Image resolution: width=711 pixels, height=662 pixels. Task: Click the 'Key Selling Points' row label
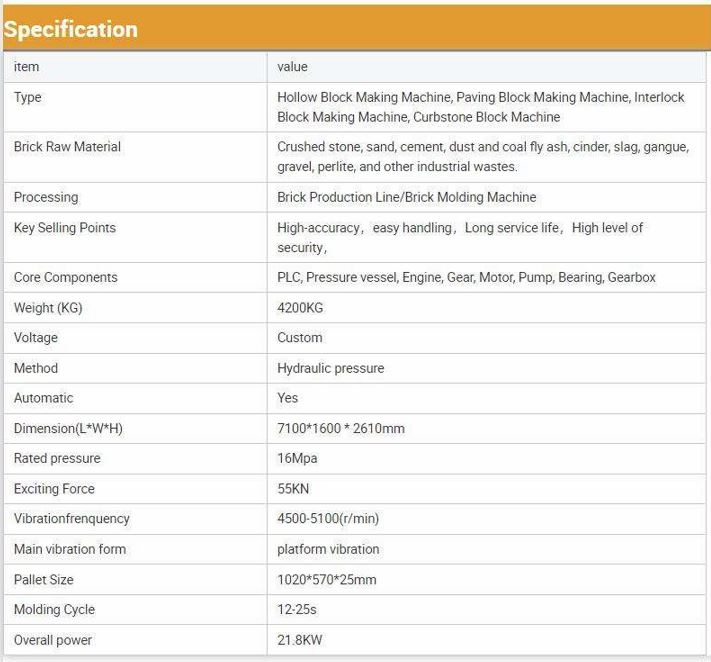tap(65, 228)
